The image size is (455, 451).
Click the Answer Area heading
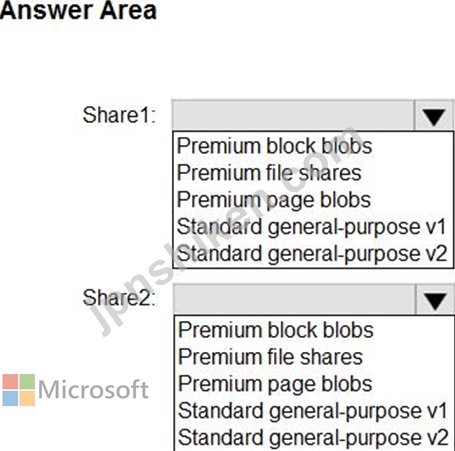pos(78,10)
